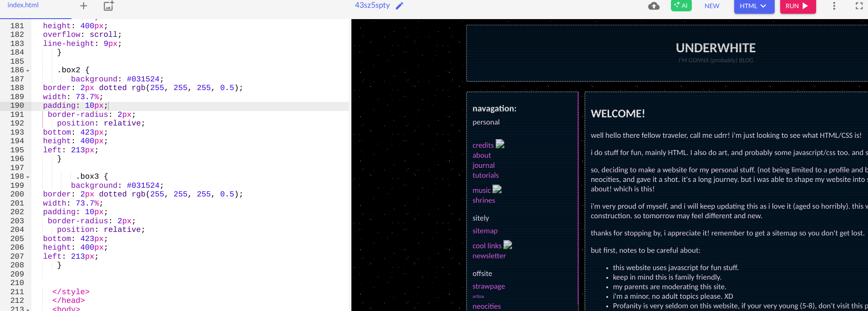
Task: Click the personal section label
Action: [x=486, y=122]
